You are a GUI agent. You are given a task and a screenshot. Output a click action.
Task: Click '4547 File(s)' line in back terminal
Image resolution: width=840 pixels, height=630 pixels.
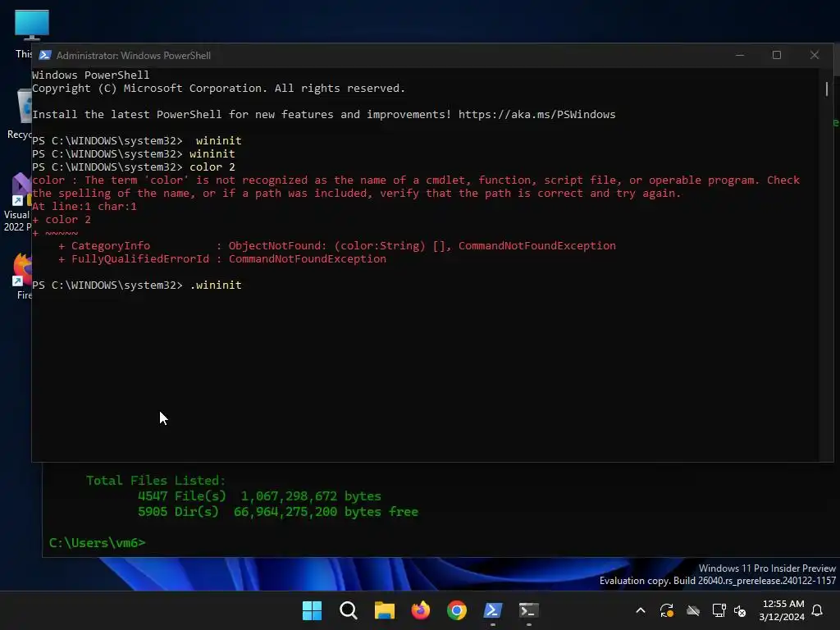259,496
